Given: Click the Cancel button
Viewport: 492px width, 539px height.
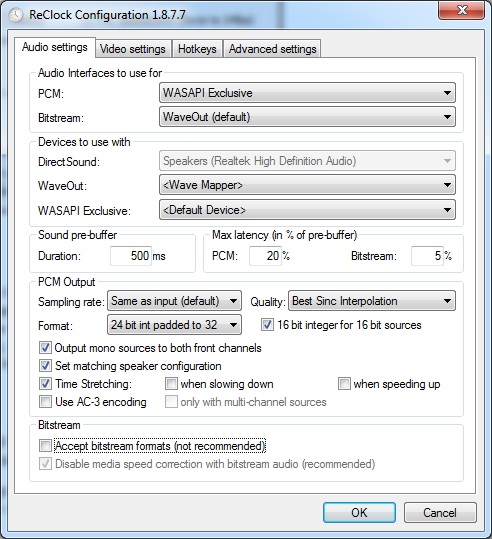Looking at the screenshot, I should click(x=440, y=513).
